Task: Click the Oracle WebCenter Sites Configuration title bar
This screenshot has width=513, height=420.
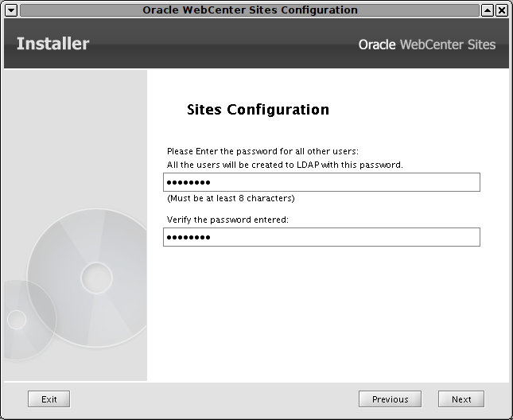Action: (250, 10)
